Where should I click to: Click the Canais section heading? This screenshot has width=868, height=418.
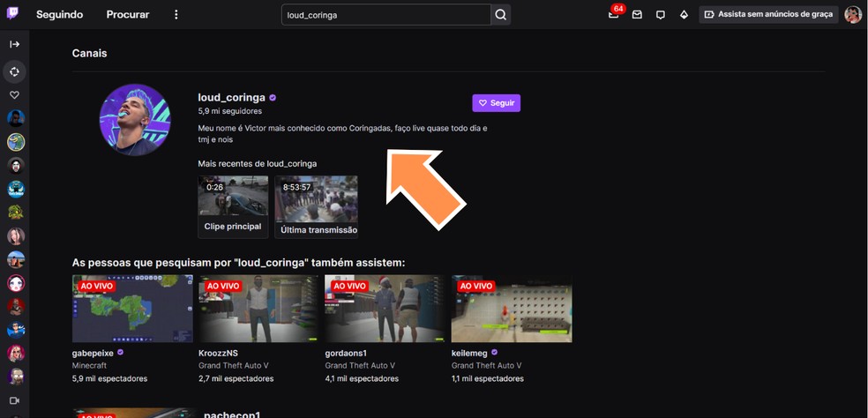pyautogui.click(x=89, y=54)
